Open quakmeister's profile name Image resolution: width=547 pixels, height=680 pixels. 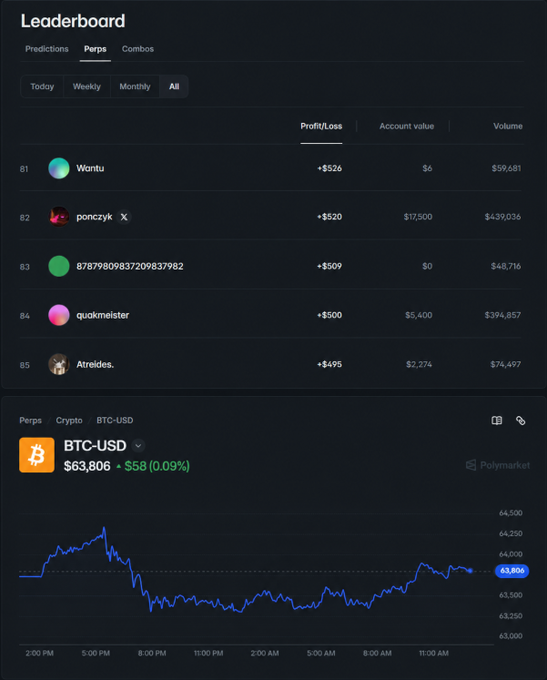[102, 315]
